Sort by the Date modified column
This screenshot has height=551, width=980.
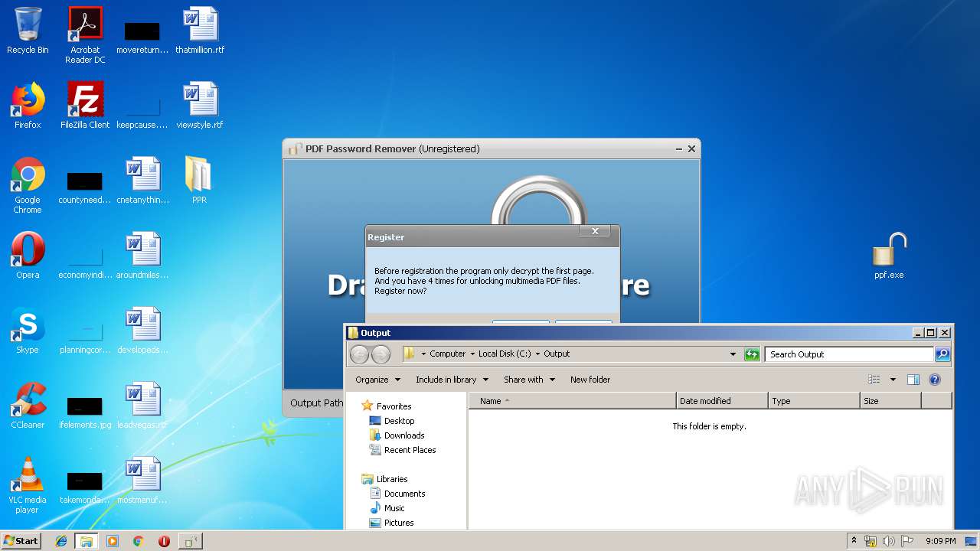click(x=722, y=401)
